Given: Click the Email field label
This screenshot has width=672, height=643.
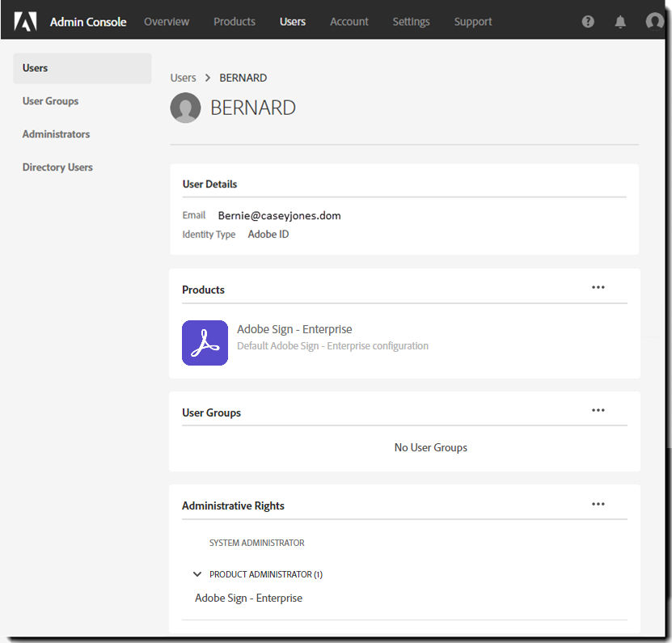Looking at the screenshot, I should [x=194, y=215].
